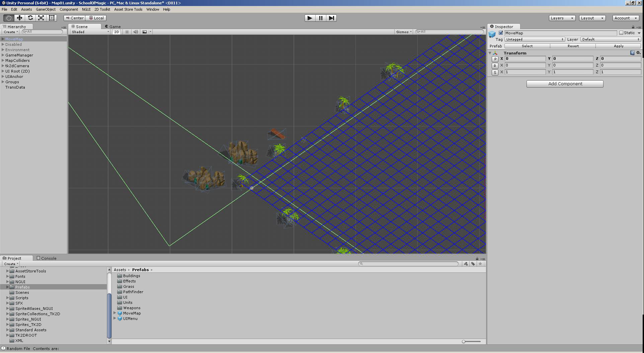Click the MoveMap name field in Inspector
The height and width of the screenshot is (353, 644).
coord(560,33)
